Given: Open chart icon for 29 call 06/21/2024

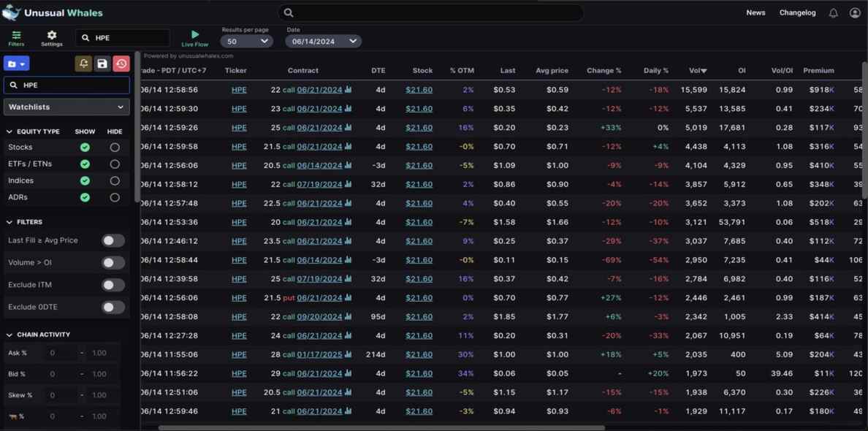Looking at the screenshot, I should [x=349, y=373].
